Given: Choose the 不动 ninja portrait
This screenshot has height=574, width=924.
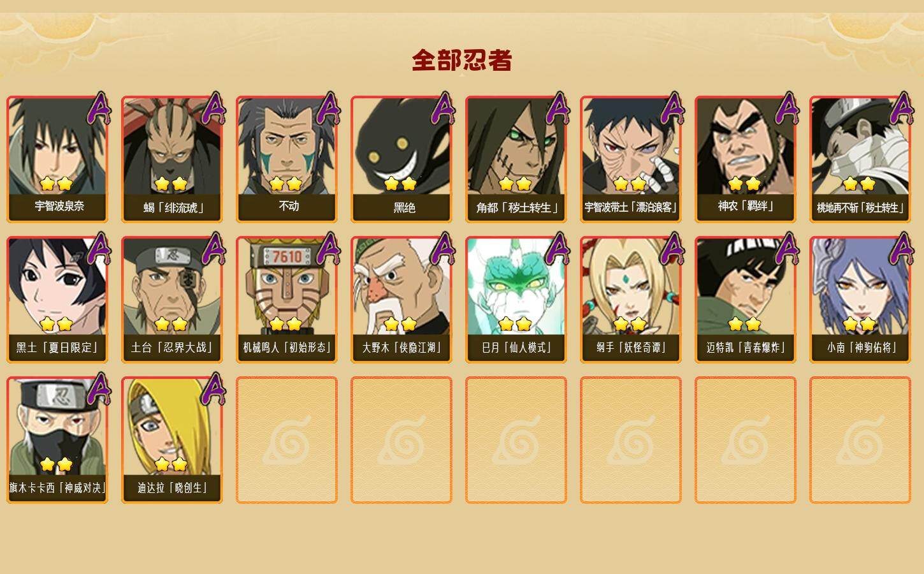Looking at the screenshot, I should coord(287,159).
